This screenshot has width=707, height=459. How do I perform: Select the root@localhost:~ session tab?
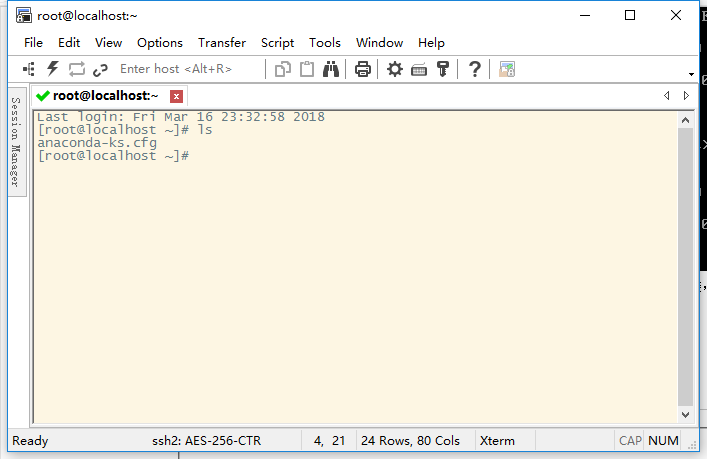(x=110, y=96)
